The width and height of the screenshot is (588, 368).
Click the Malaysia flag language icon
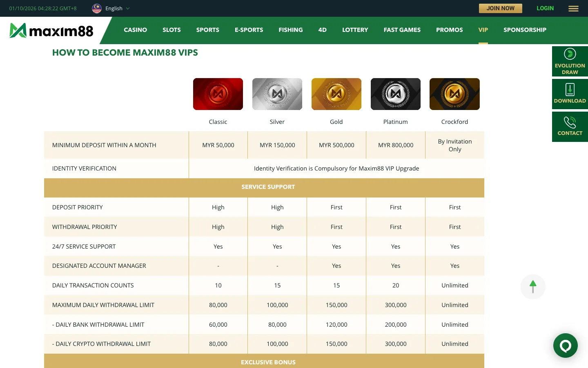point(97,9)
